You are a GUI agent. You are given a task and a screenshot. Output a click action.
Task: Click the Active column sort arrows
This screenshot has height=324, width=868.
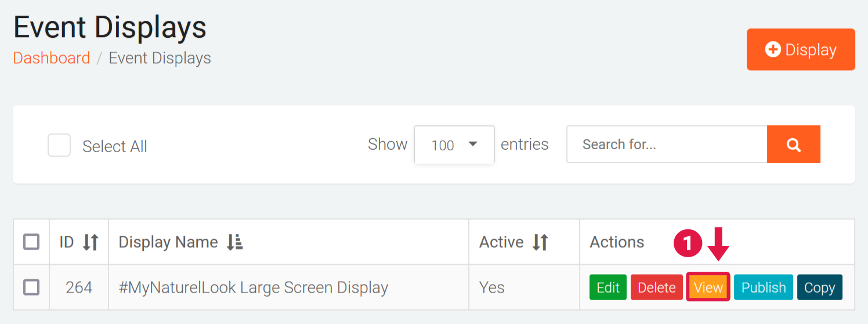pos(540,242)
